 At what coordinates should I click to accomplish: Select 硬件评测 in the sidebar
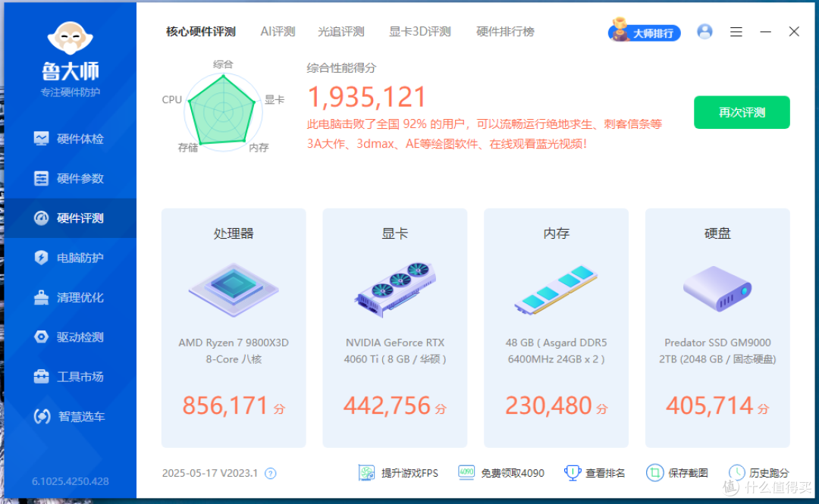70,218
